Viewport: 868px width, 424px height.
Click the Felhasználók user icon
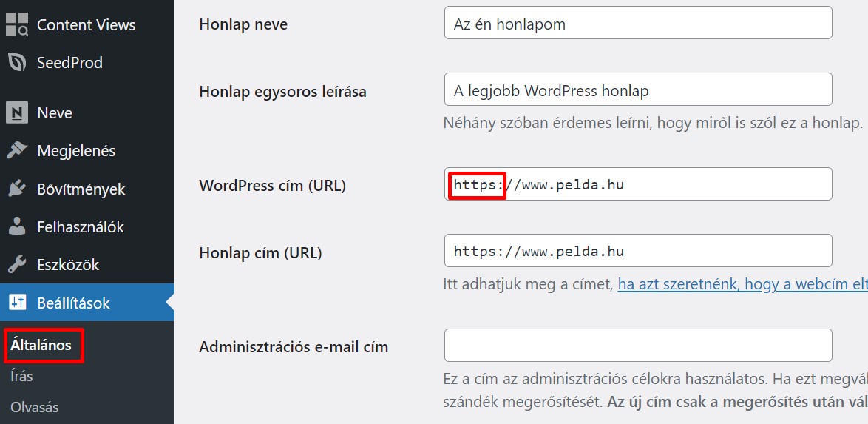point(17,227)
